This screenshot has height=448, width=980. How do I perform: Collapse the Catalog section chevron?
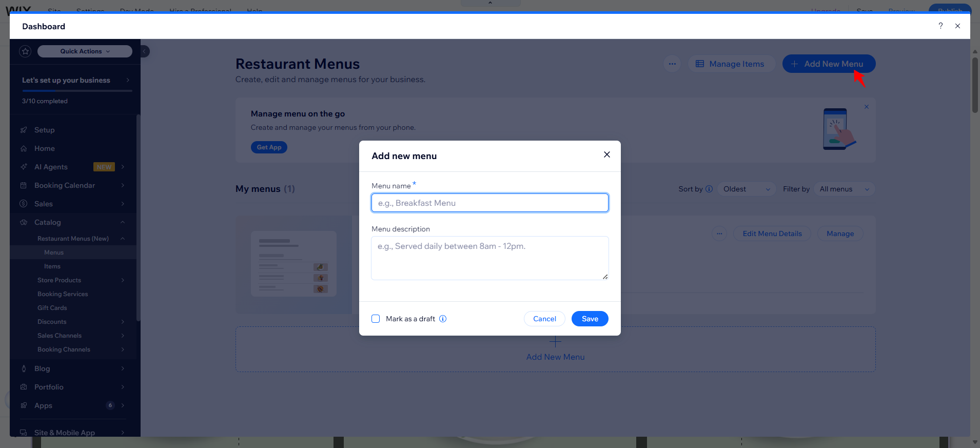(x=123, y=222)
